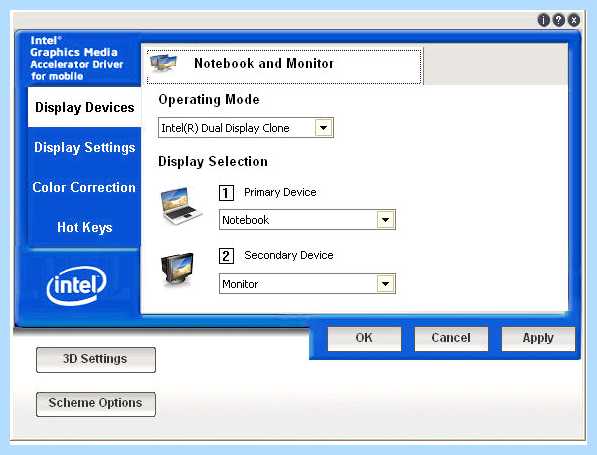The image size is (597, 455).
Task: Click the Operating Mode heading
Action: point(209,100)
